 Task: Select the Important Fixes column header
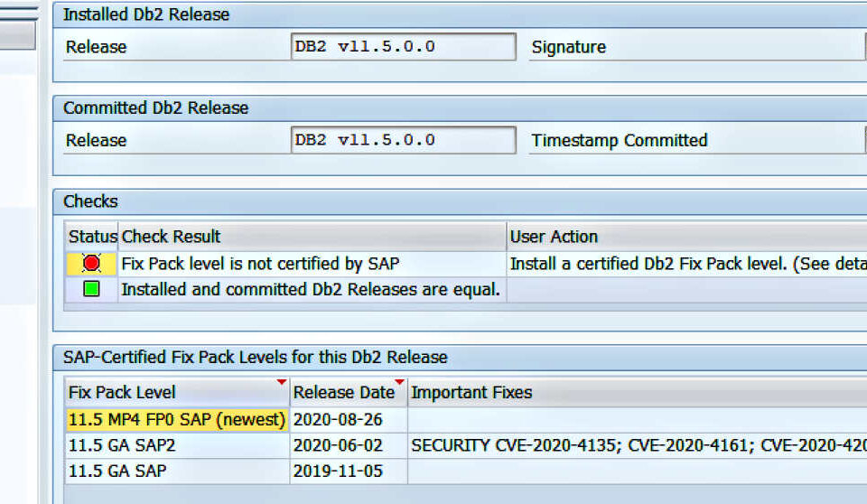(x=638, y=392)
